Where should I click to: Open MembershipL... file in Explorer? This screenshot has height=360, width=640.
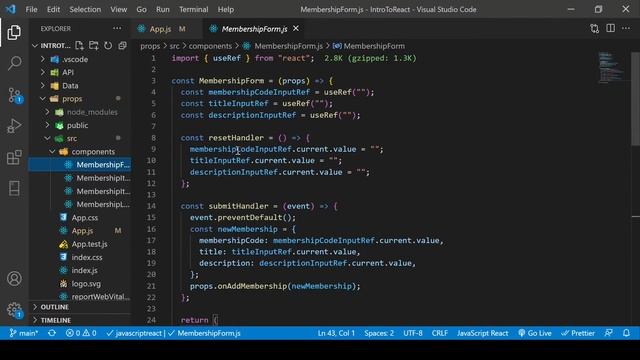tap(80, 204)
